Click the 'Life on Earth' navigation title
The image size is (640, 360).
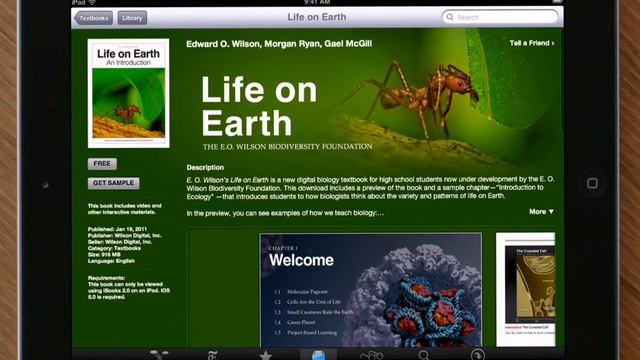point(317,17)
